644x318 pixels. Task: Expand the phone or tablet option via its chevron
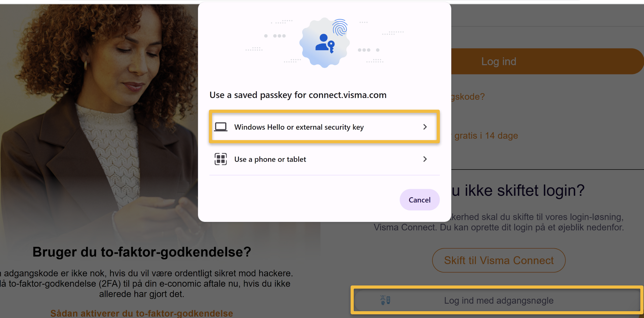425,159
